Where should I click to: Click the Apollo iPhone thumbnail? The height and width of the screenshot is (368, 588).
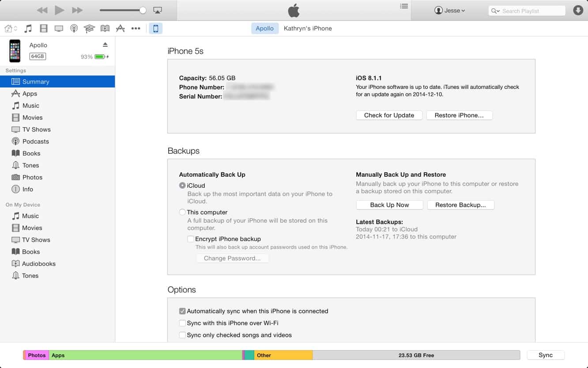[15, 51]
